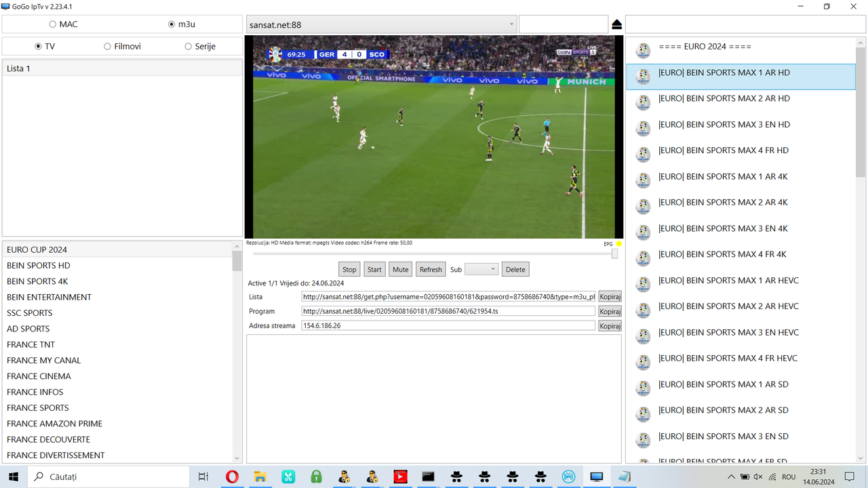Click the Adresa streama field

click(x=448, y=325)
